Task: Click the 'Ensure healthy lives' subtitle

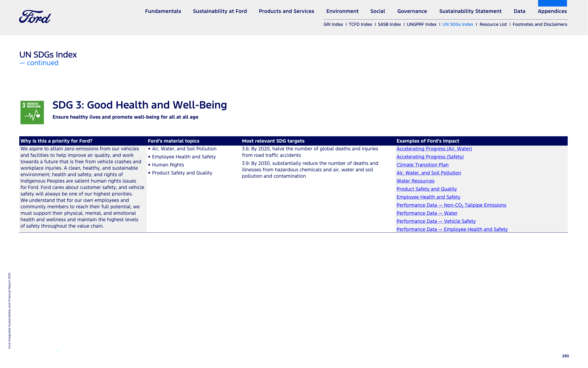Action: tap(125, 117)
